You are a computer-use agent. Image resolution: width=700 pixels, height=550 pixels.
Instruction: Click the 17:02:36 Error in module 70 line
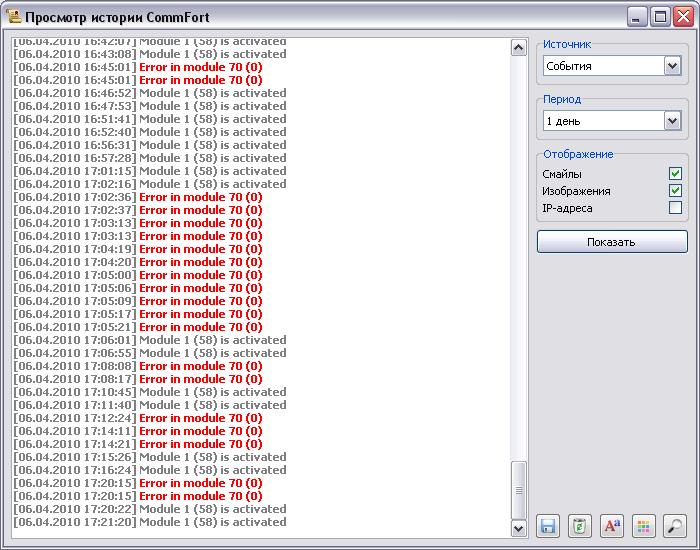click(138, 197)
